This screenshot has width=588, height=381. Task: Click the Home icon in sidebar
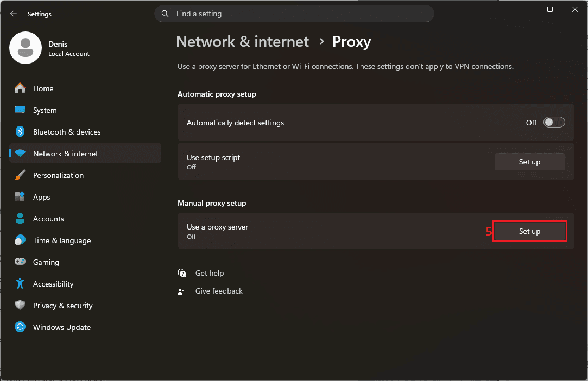(20, 88)
